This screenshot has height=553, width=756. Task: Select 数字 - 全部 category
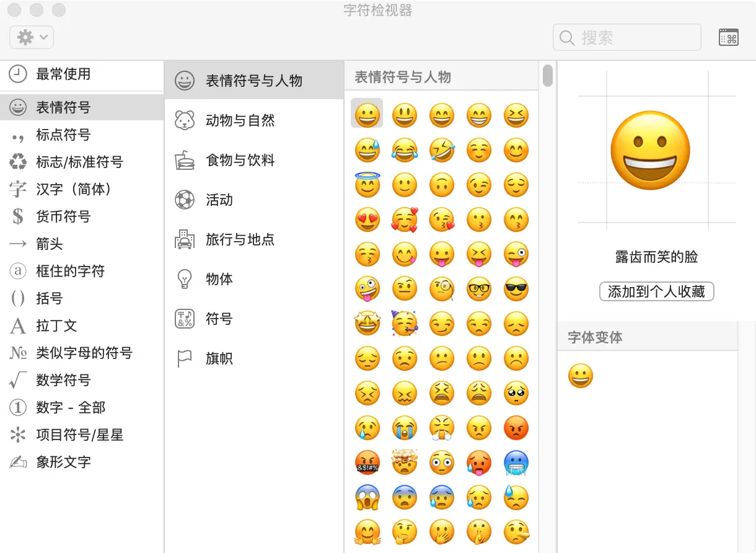click(x=82, y=407)
